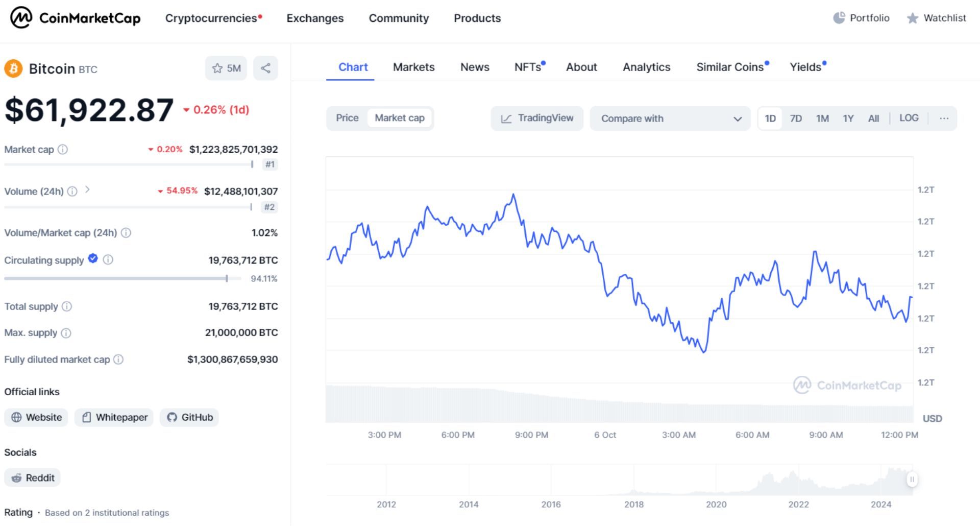The image size is (980, 526).
Task: Open the Market cap info tooltip
Action: click(x=63, y=149)
